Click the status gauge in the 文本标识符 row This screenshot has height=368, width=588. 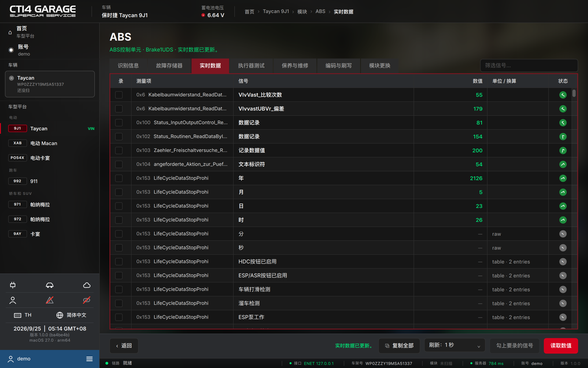pyautogui.click(x=563, y=164)
